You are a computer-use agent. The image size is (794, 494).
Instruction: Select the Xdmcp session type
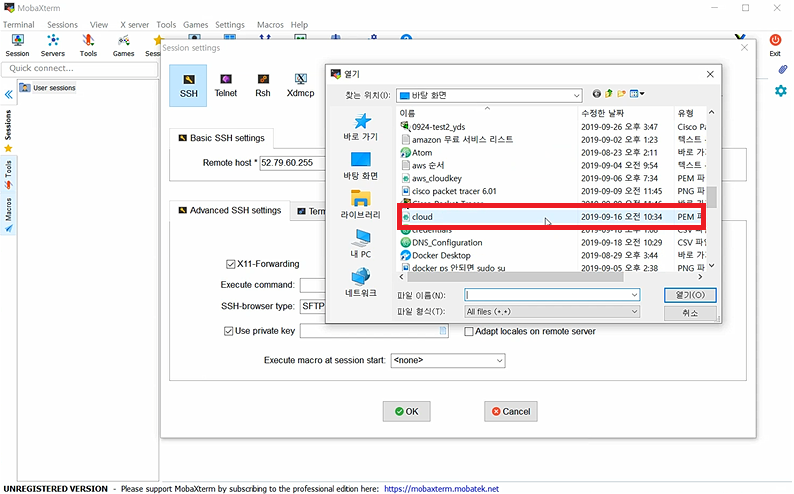coord(300,85)
